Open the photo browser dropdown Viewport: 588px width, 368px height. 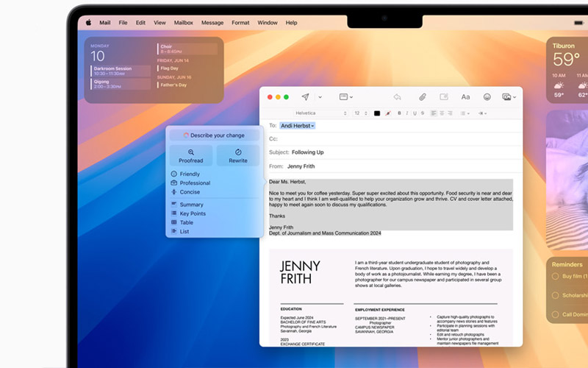[x=509, y=97]
